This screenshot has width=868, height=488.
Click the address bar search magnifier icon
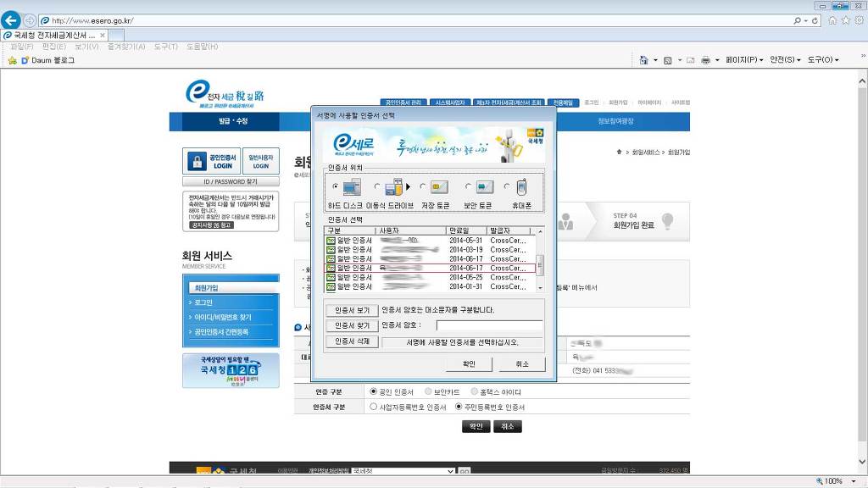pos(797,20)
